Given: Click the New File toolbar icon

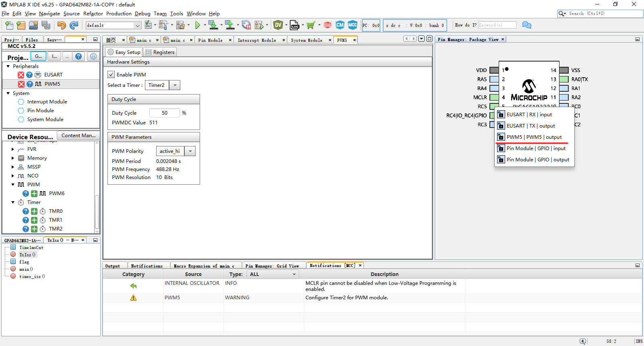Looking at the screenshot, I should click(x=9, y=25).
